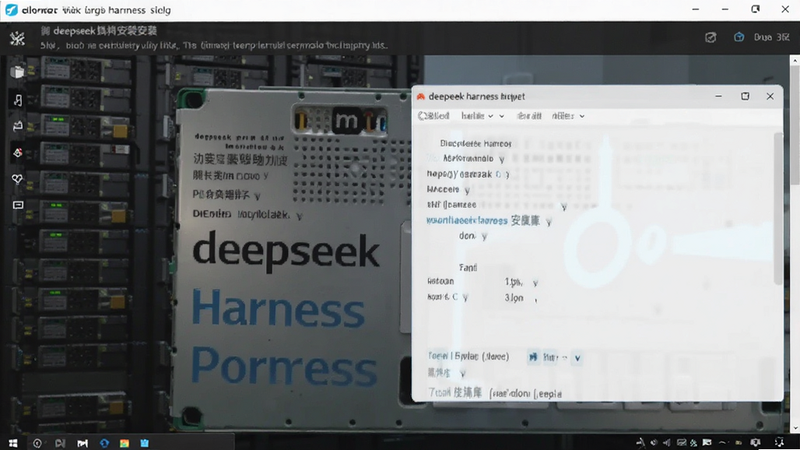Open the dropdown arrow right of the blue button

pyautogui.click(x=577, y=358)
